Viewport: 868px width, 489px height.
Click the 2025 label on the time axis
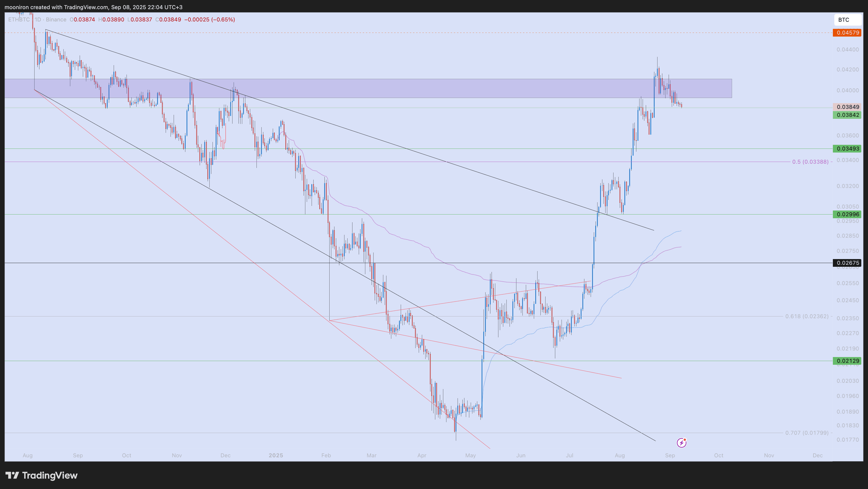[276, 455]
